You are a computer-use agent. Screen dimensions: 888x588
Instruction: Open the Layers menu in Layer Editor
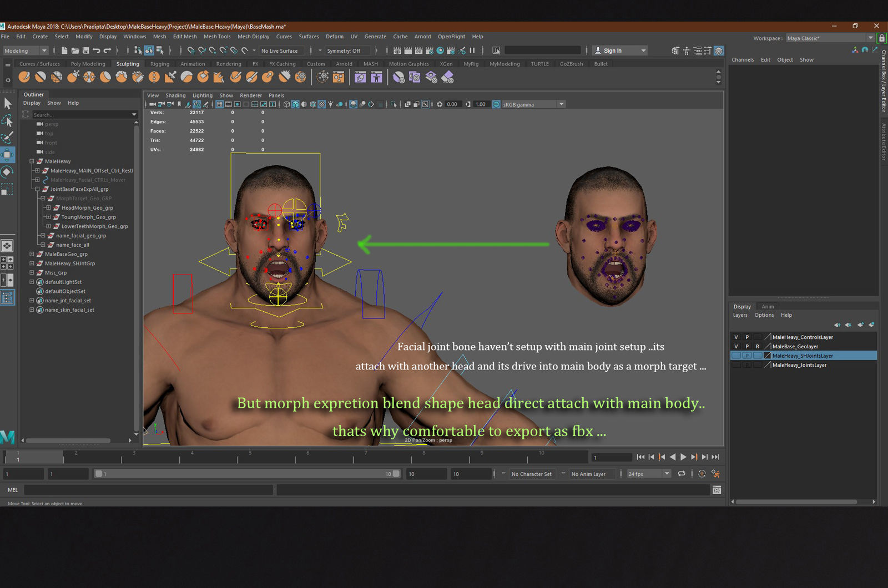point(740,315)
